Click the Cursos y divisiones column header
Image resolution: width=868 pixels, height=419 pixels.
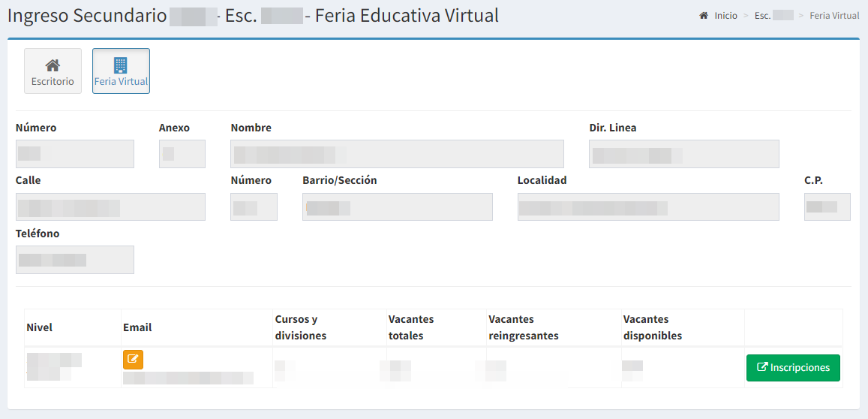click(301, 327)
